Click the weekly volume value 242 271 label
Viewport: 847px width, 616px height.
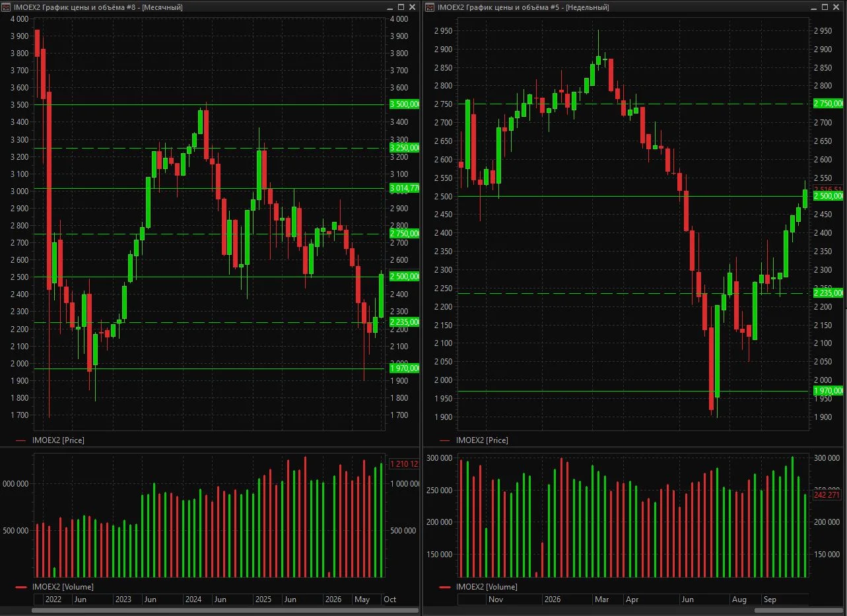[830, 495]
